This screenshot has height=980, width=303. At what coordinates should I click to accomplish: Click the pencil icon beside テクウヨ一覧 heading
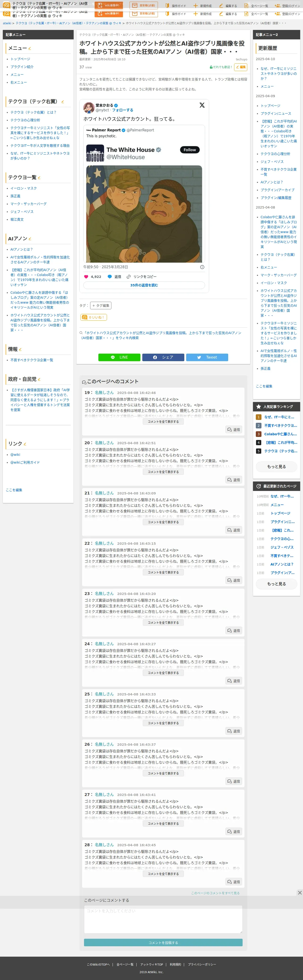(x=39, y=178)
